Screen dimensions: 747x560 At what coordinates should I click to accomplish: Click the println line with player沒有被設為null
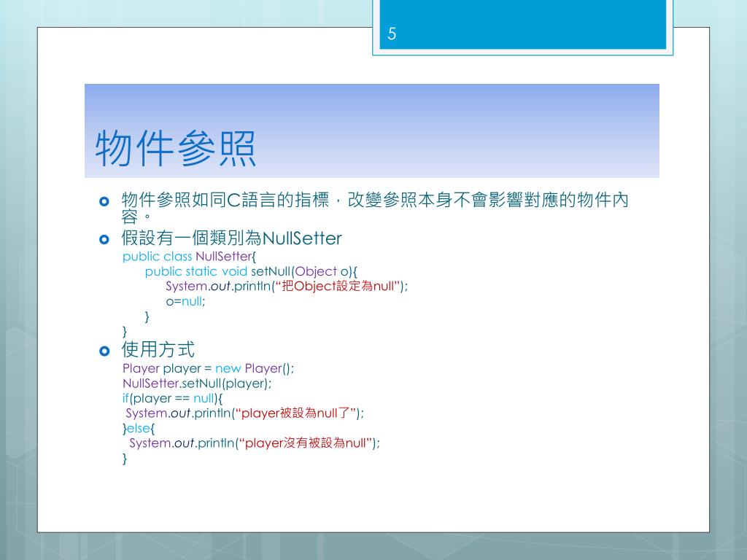(255, 443)
